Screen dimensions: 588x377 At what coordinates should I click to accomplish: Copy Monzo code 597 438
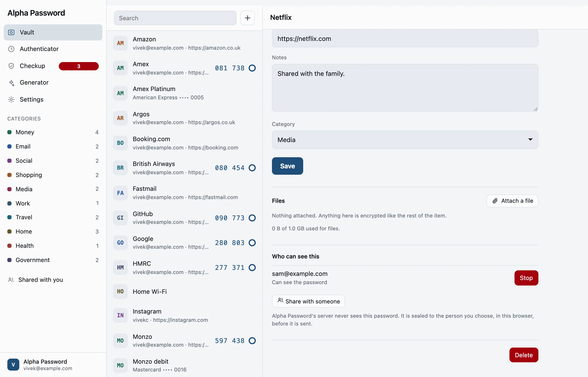click(230, 341)
